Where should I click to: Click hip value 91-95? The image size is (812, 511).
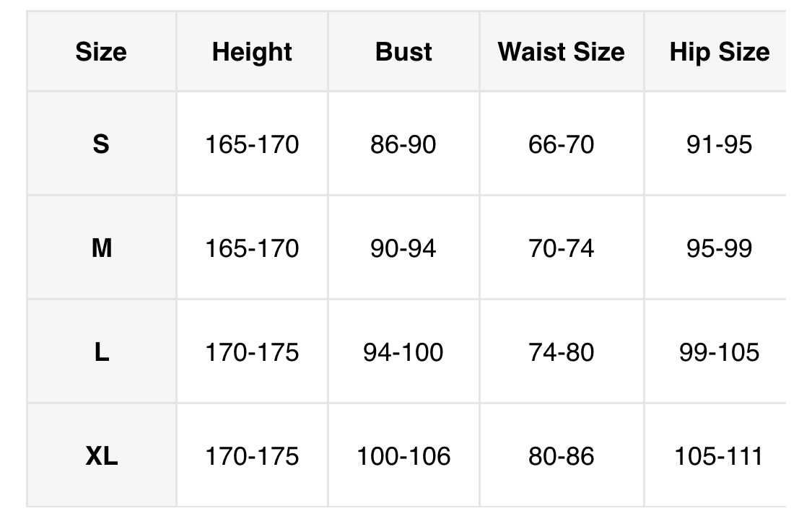click(x=719, y=144)
